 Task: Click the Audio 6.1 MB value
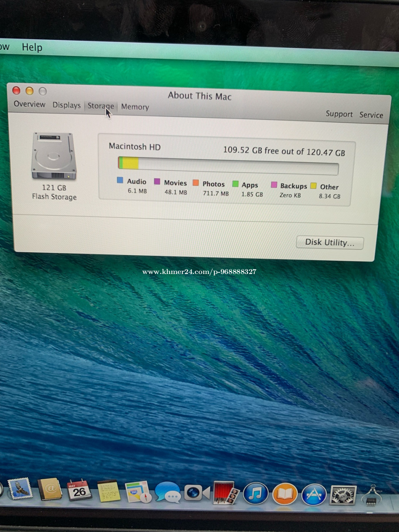[x=137, y=191]
